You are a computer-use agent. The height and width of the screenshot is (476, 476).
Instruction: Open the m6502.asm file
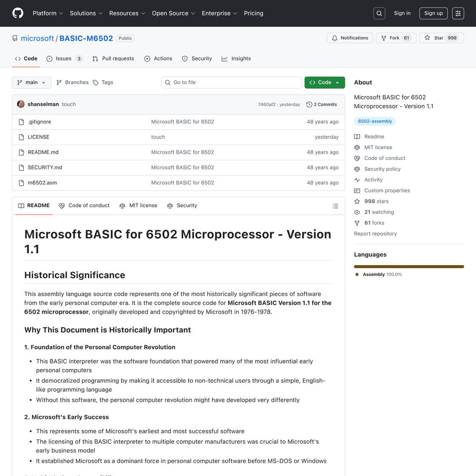pos(42,183)
